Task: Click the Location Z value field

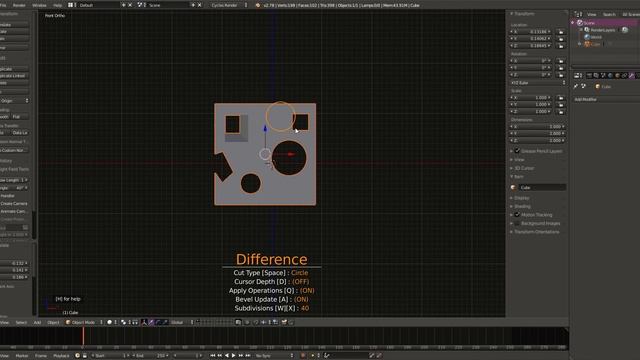Action: pos(531,46)
